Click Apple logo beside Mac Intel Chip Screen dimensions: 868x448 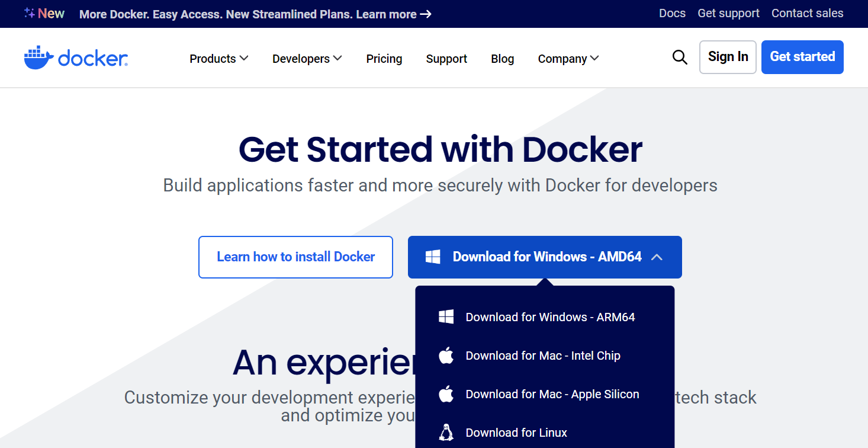coord(446,356)
